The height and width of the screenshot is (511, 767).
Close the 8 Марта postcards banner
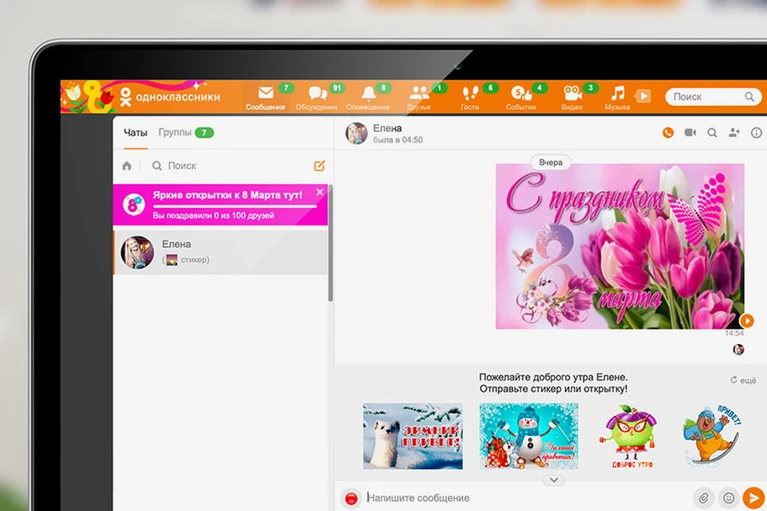tap(319, 192)
